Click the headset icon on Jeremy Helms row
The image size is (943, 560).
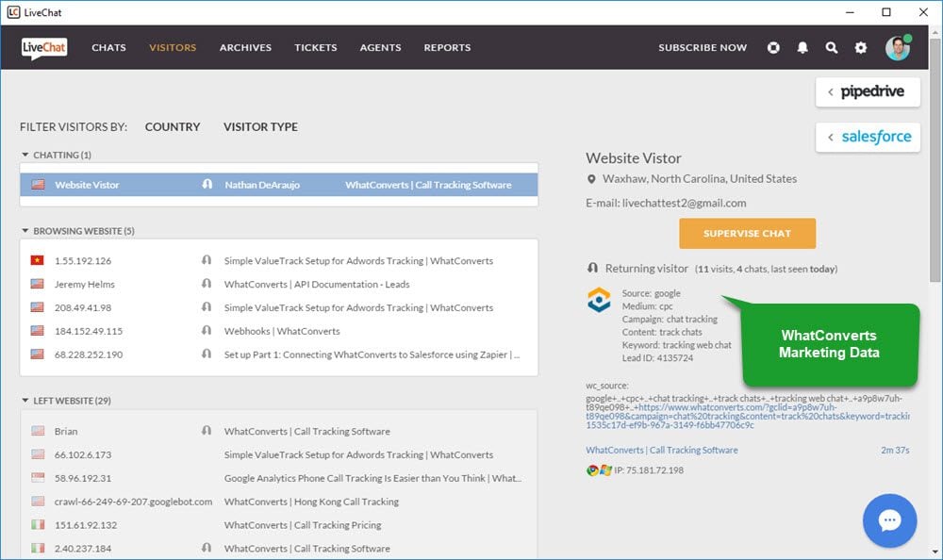click(x=207, y=284)
